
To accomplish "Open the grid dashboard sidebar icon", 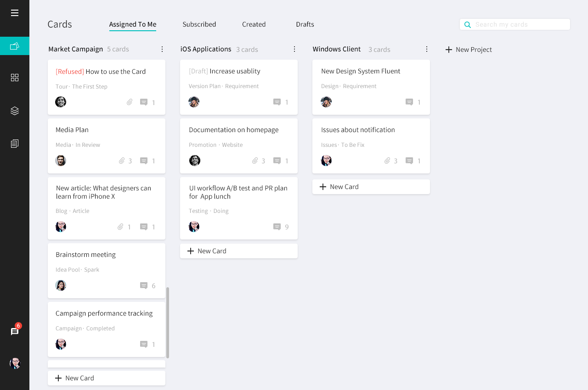I will point(15,78).
